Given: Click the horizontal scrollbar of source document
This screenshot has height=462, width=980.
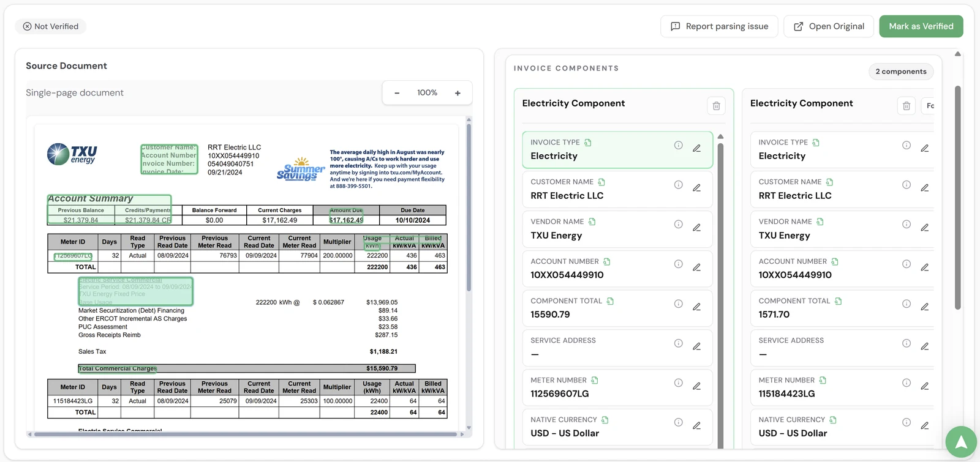Looking at the screenshot, I should (x=246, y=434).
